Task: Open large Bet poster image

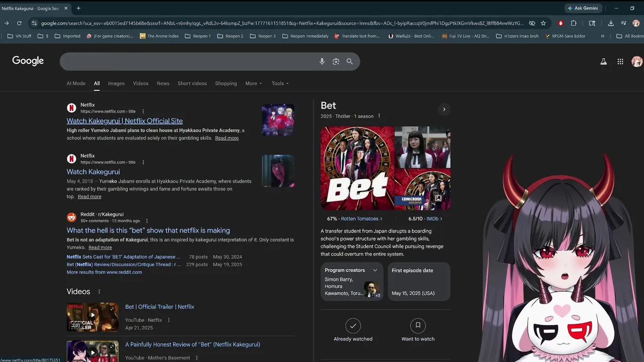Action: pyautogui.click(x=357, y=168)
